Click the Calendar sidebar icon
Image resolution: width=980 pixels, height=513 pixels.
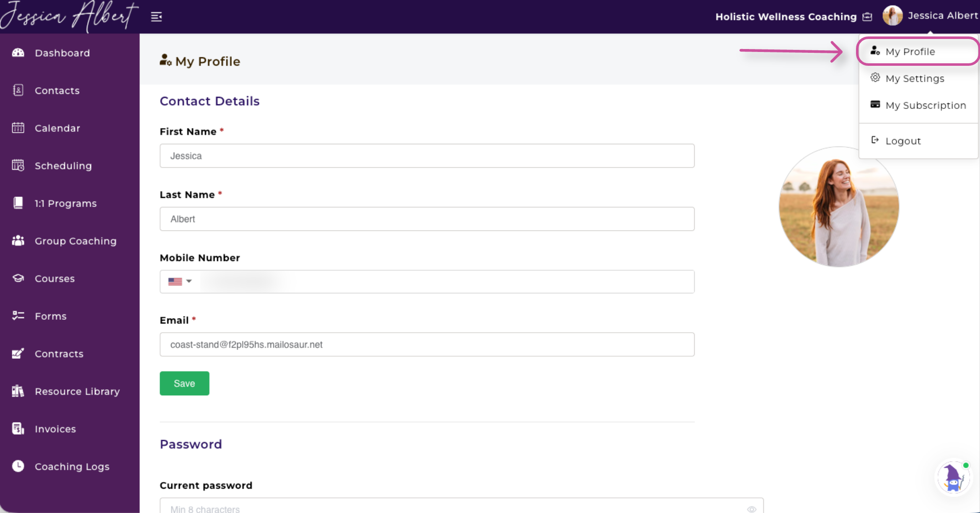[x=18, y=128]
